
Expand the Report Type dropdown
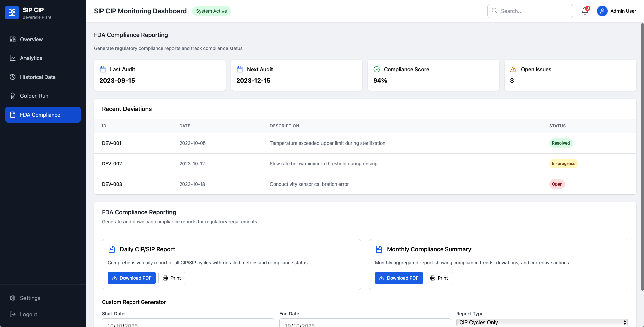(x=542, y=322)
